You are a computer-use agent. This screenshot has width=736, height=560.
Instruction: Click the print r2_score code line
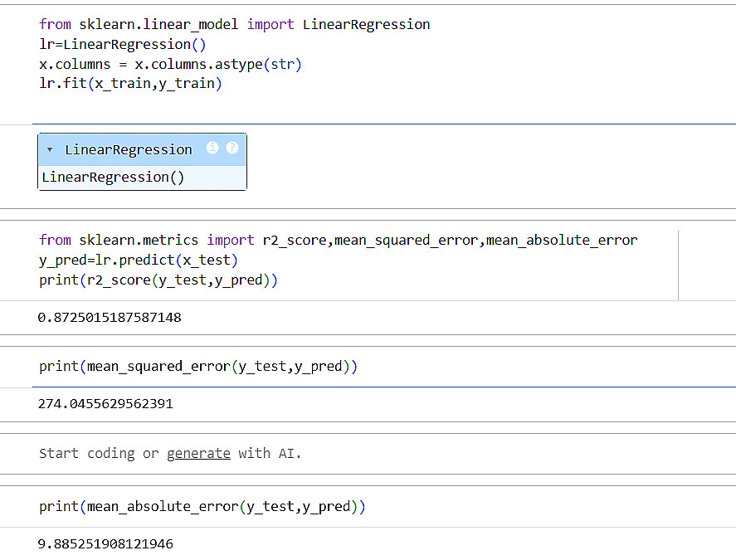pos(158,280)
